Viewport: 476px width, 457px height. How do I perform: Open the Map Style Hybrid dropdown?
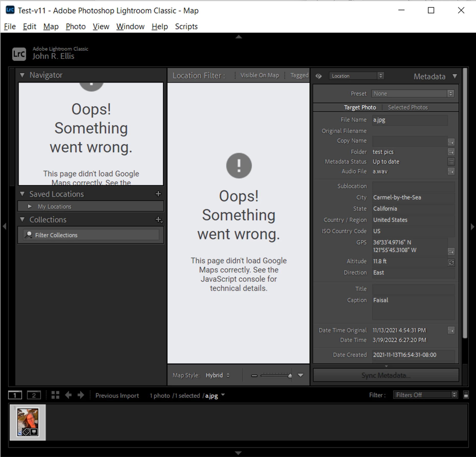[218, 375]
